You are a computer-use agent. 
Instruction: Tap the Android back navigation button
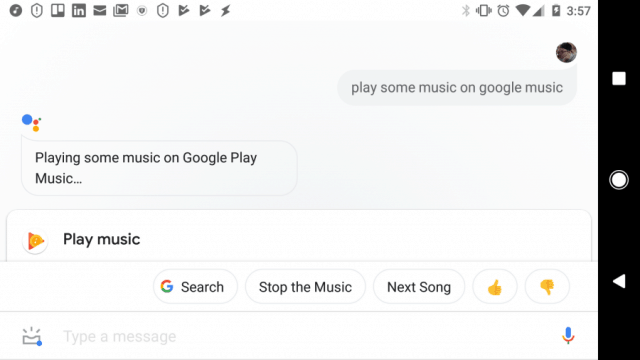tap(619, 281)
